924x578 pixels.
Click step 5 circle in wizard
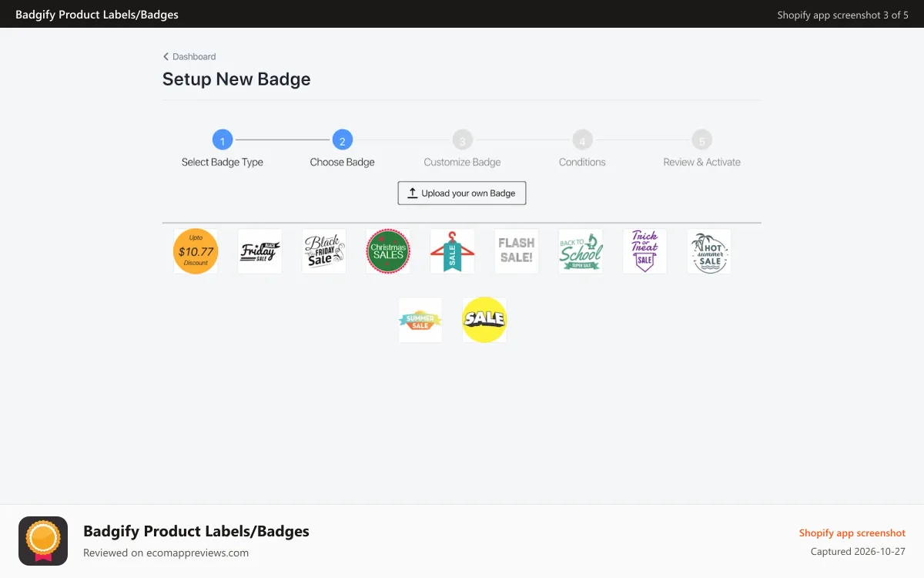[702, 140]
